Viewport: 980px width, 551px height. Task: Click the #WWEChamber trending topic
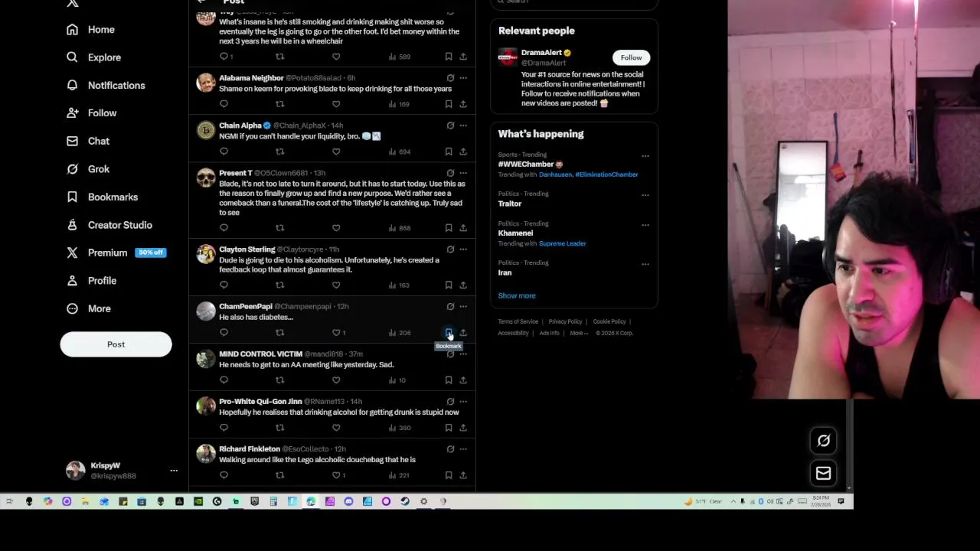[x=526, y=164]
